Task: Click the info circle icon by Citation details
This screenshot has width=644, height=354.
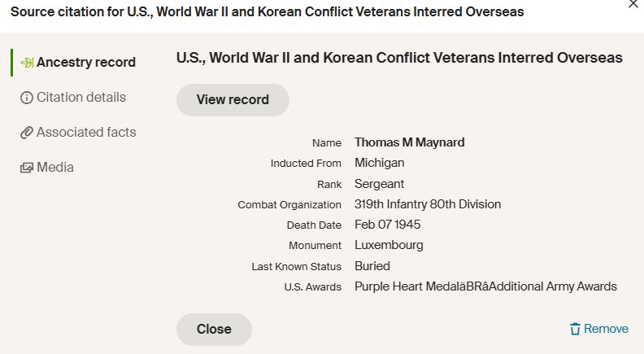Action: [27, 98]
